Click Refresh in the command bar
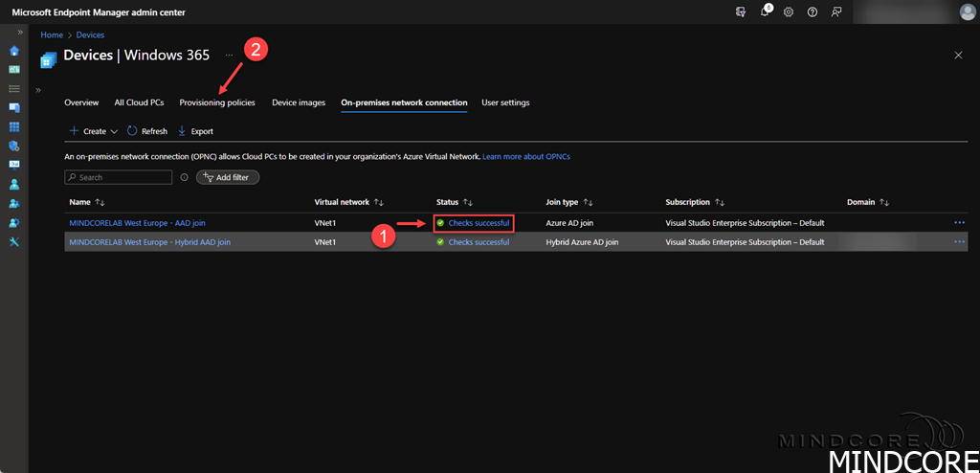 coord(146,131)
